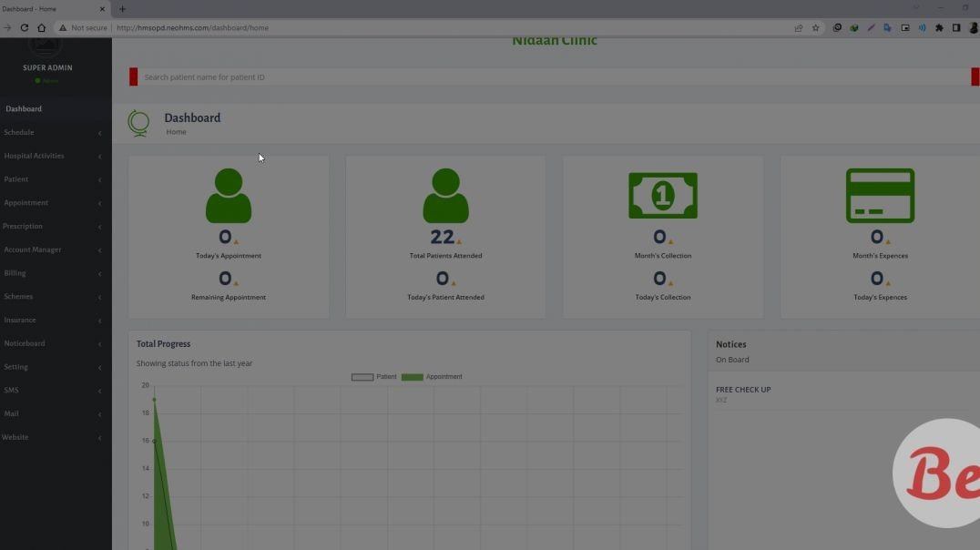The width and height of the screenshot is (980, 550).
Task: Click the Not secure label in the address bar
Action: point(87,27)
